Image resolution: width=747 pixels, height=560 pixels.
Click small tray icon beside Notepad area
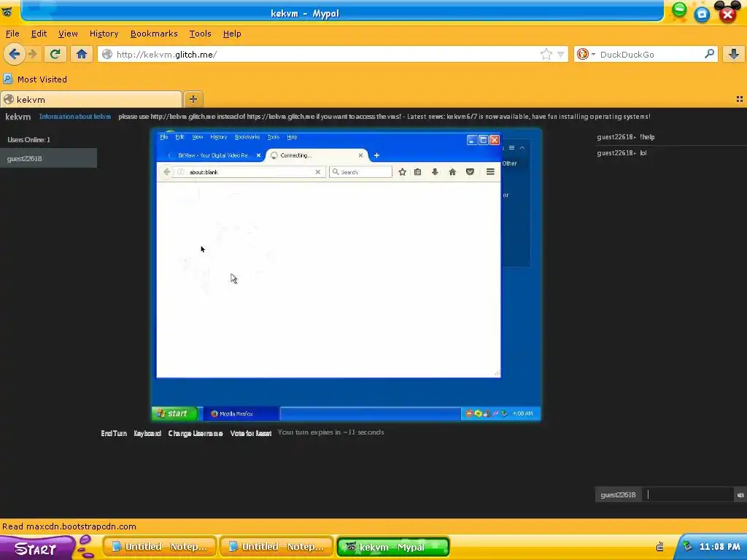659,547
